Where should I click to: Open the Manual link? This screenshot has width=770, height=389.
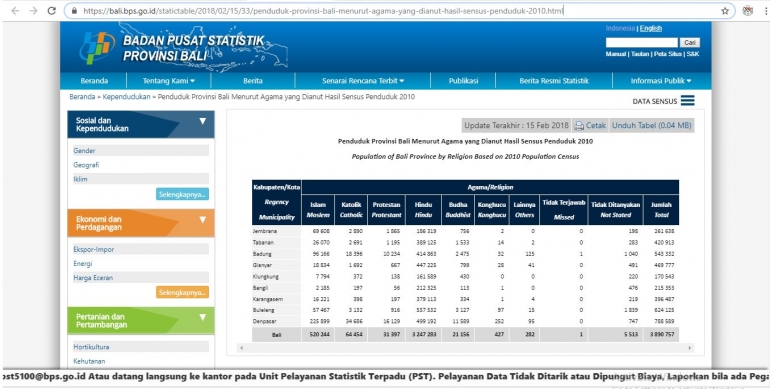point(616,54)
